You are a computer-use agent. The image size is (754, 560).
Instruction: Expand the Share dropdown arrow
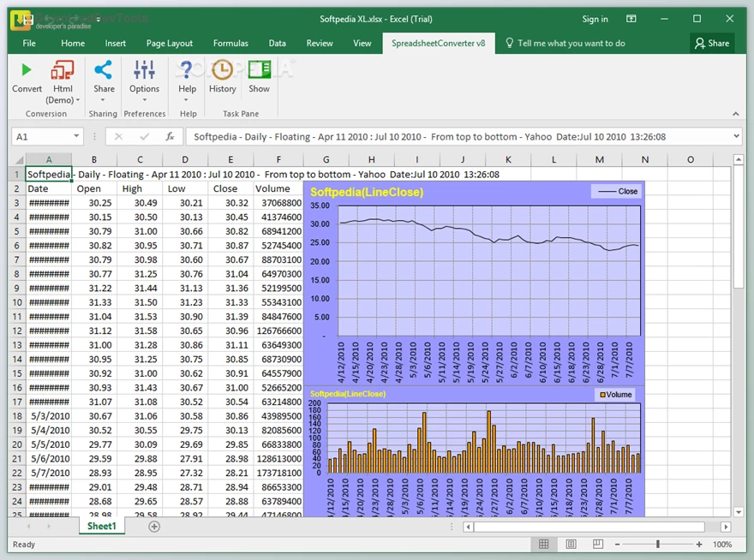tap(103, 100)
